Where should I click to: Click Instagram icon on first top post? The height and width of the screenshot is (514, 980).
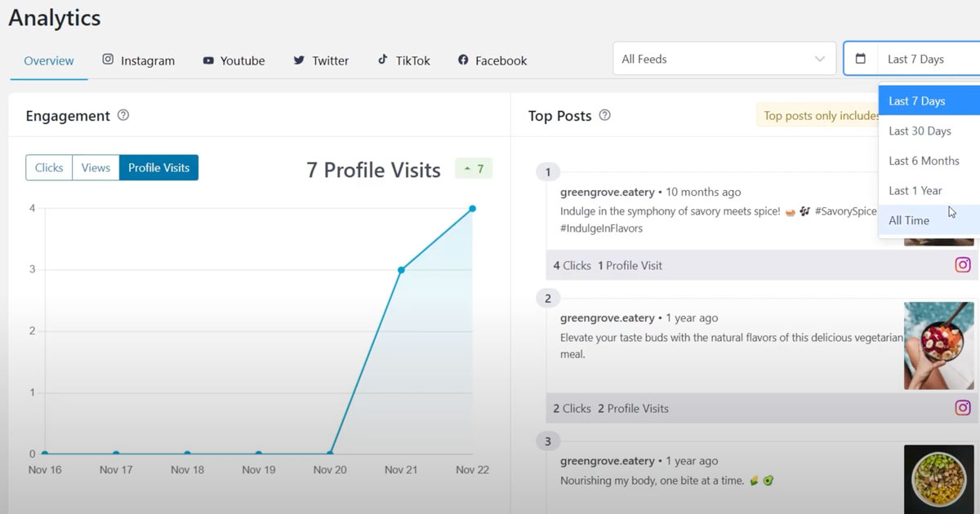point(963,265)
